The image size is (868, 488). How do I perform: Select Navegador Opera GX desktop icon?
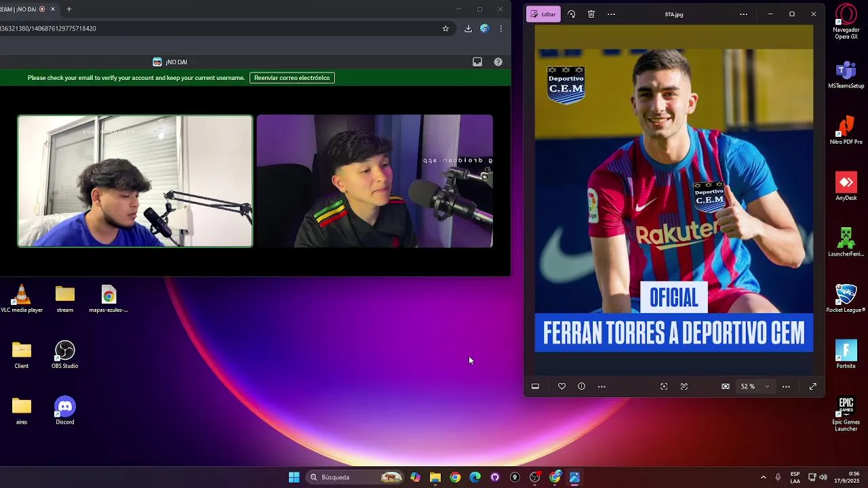point(846,22)
